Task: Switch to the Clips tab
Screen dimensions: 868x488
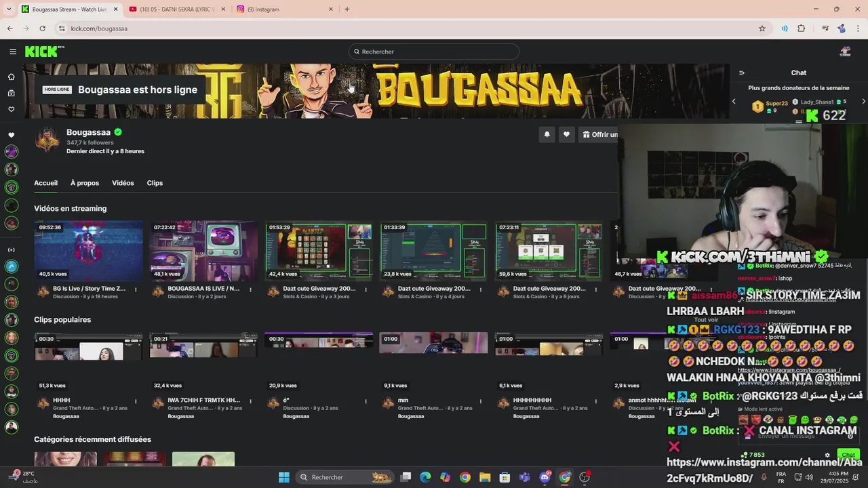Action: coord(155,183)
